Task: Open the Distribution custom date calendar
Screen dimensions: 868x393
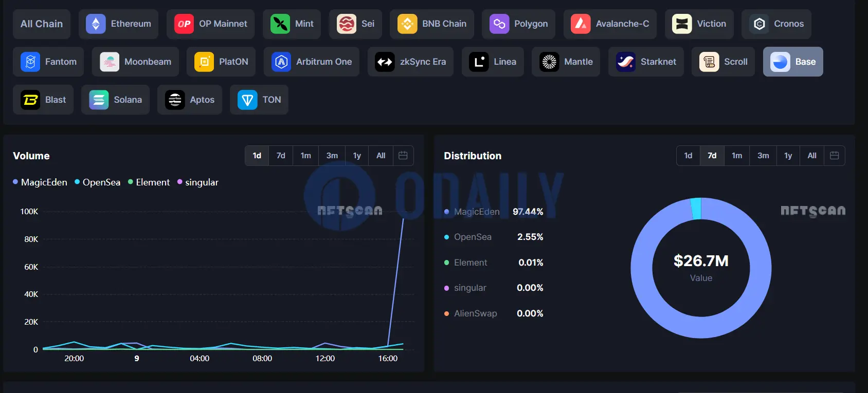Action: click(835, 156)
